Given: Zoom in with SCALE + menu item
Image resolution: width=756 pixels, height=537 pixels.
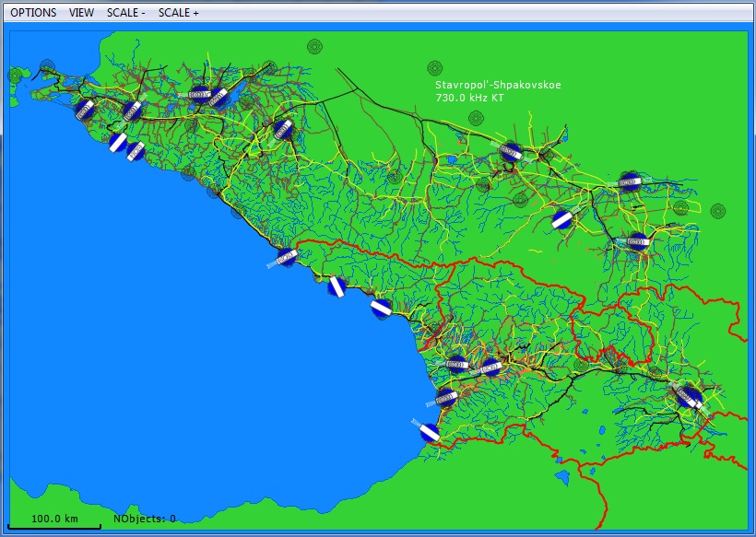Looking at the screenshot, I should tap(178, 13).
